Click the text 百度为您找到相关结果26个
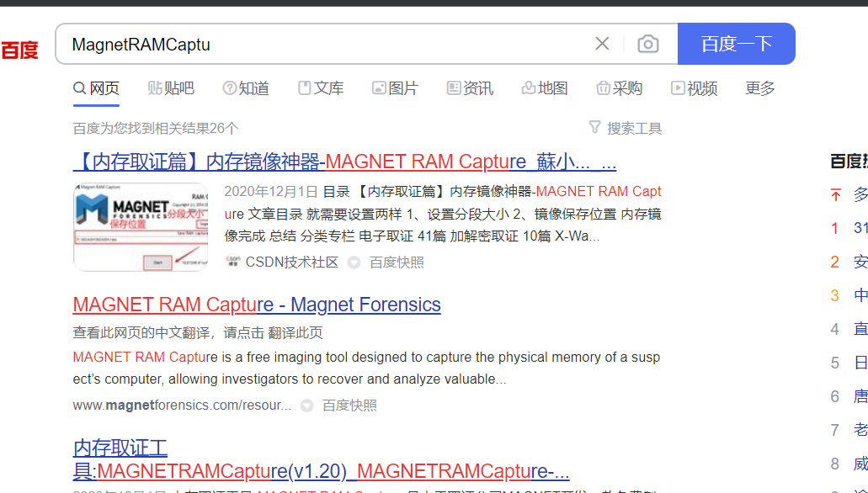The image size is (868, 493). (x=156, y=129)
